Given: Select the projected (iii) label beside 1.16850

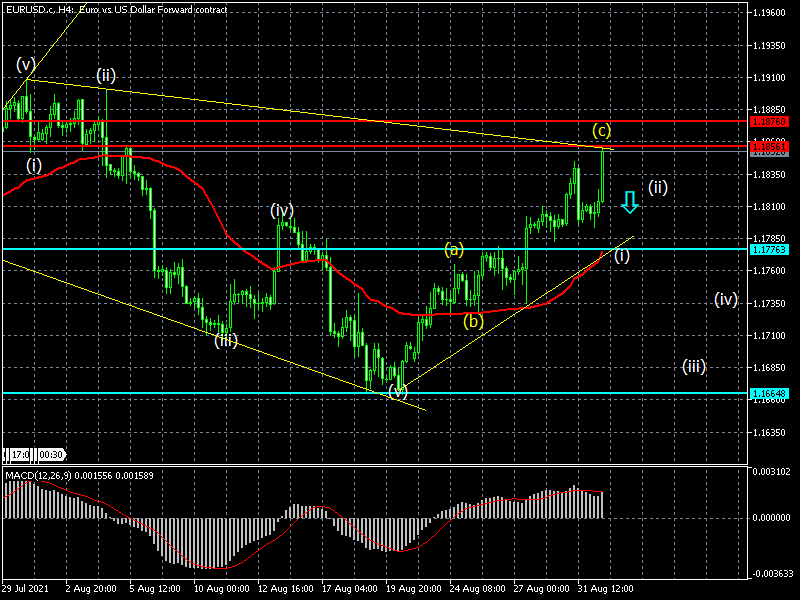Looking at the screenshot, I should 694,366.
